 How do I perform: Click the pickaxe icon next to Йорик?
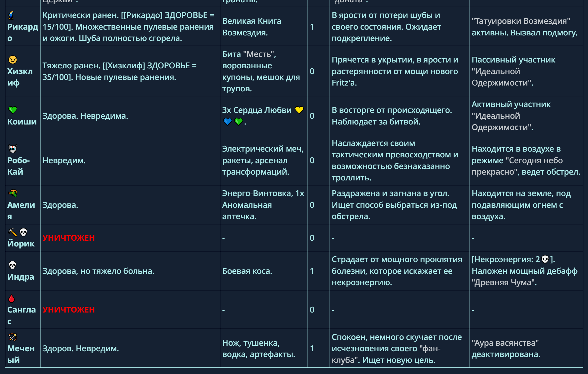[12, 232]
